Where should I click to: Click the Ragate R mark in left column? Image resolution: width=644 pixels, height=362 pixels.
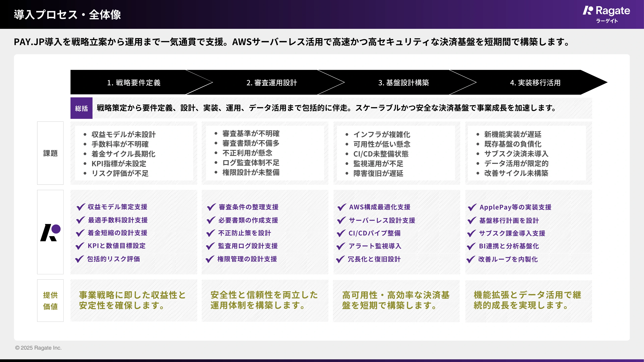pyautogui.click(x=50, y=233)
